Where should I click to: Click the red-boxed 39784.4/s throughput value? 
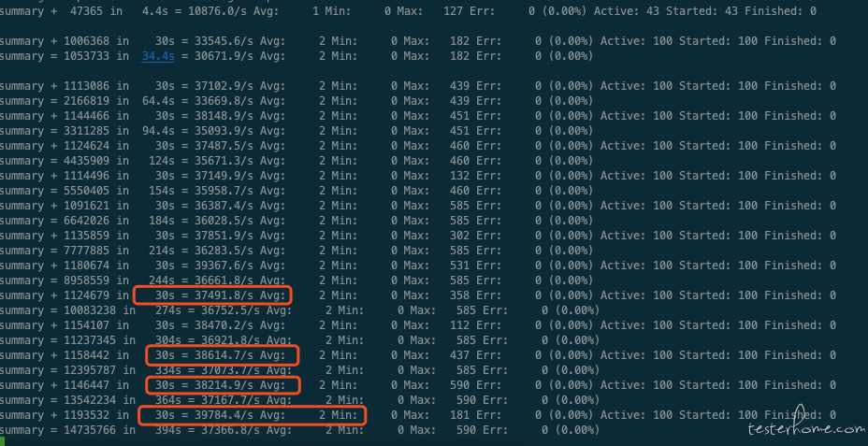coord(222,415)
